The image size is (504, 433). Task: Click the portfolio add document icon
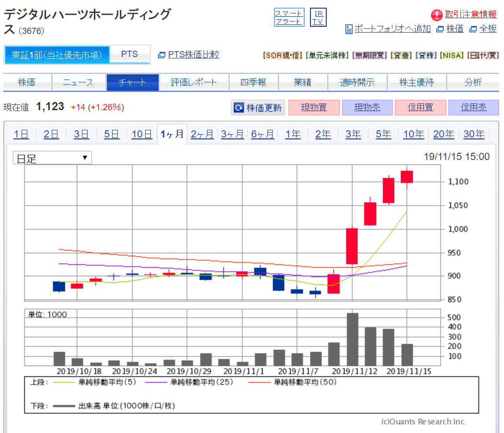pyautogui.click(x=349, y=29)
